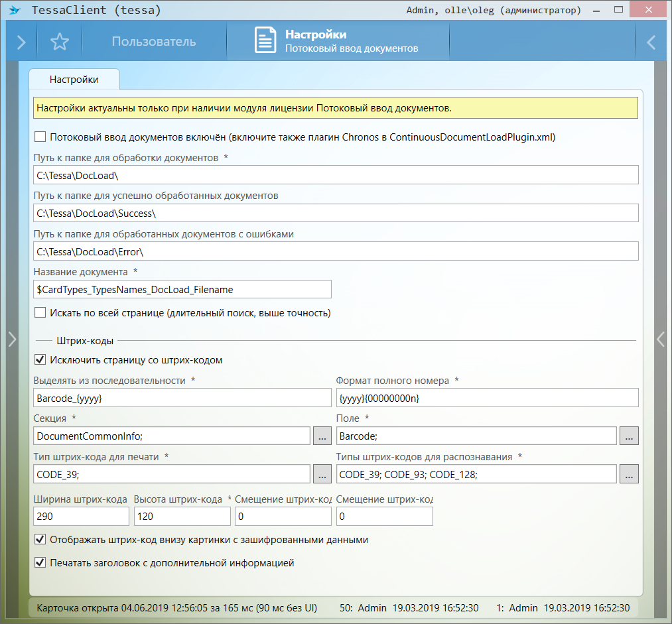Viewport: 672px width, 624px height.
Task: Open Тип штрих-кода для печати ellipsis button
Action: pyautogui.click(x=322, y=474)
